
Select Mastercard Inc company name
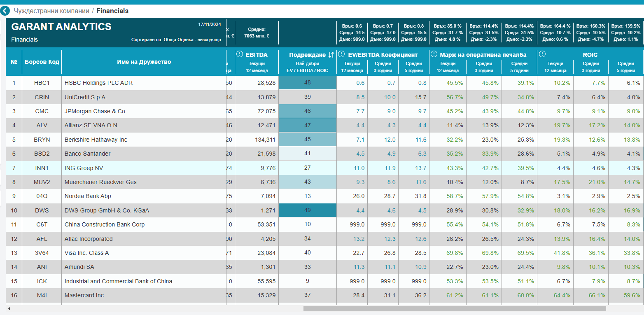(x=84, y=295)
